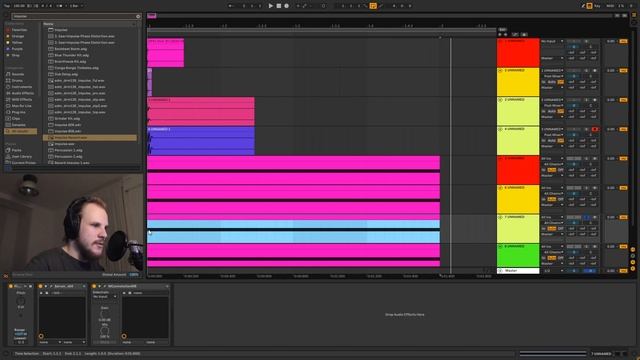
Task: Open the Purple collection
Action: (17, 49)
